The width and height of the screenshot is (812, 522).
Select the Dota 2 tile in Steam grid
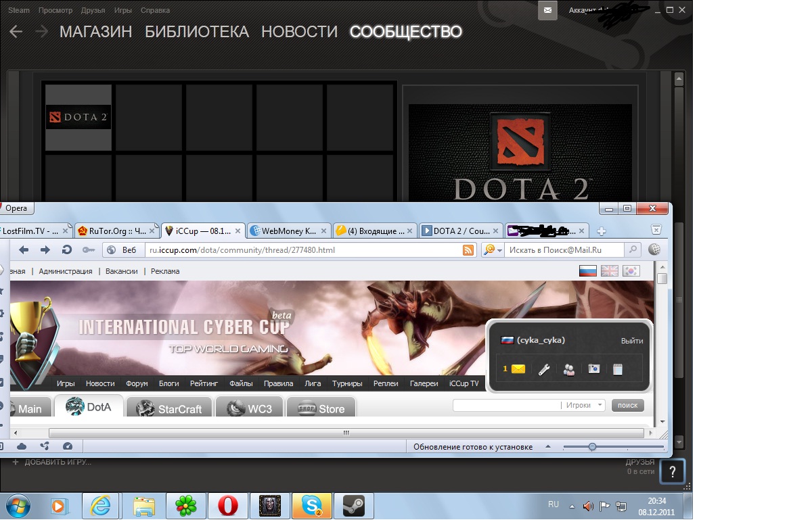coord(78,117)
